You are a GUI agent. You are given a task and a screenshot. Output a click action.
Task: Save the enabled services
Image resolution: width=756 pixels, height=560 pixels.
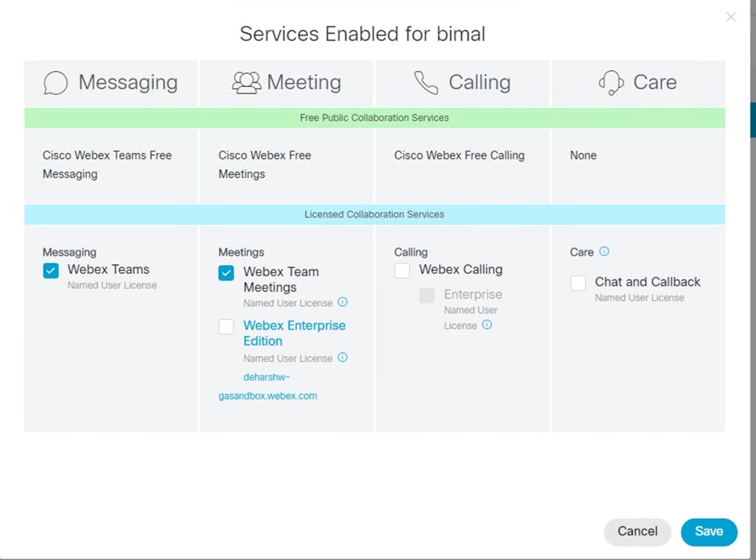(x=708, y=532)
